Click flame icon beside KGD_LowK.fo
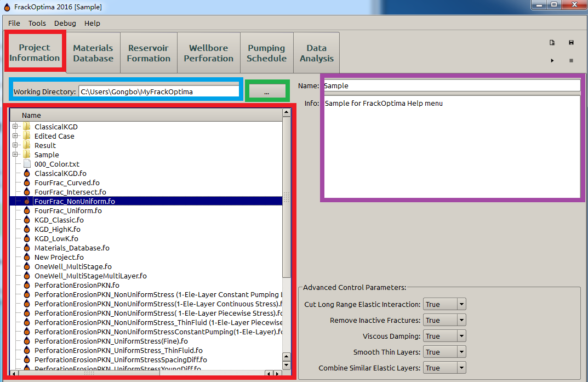Viewport: 588px width, 382px height. pyautogui.click(x=27, y=238)
